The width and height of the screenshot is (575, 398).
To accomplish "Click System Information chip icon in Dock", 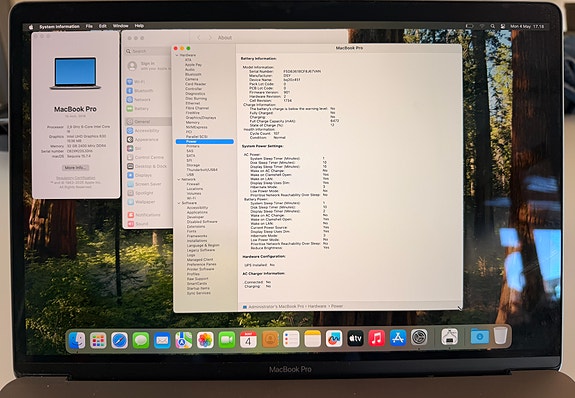I will pyautogui.click(x=449, y=336).
